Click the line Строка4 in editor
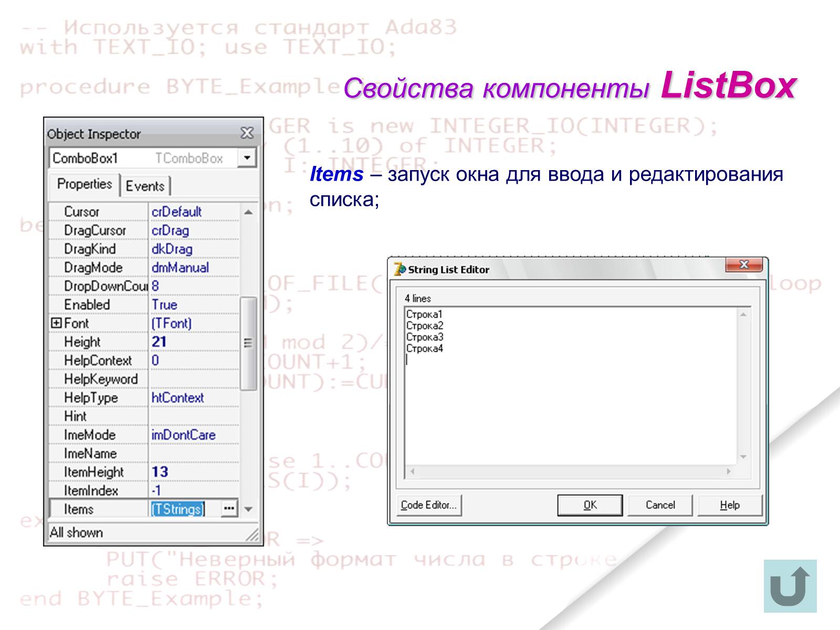 [425, 349]
